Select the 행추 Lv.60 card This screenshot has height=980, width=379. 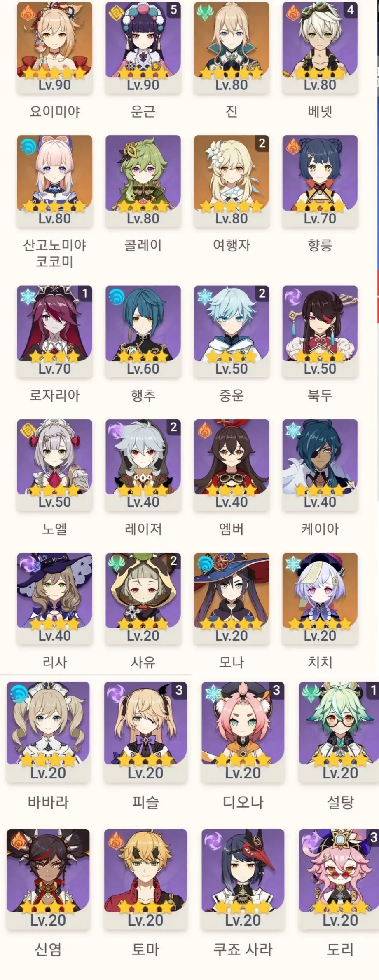point(143,331)
